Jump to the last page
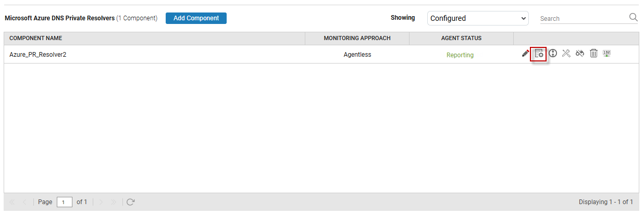This screenshot has width=644, height=214. tap(114, 202)
